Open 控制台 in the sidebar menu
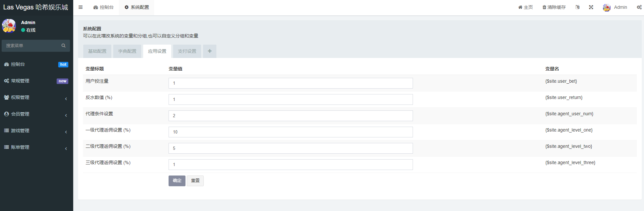Viewport: 644px width, 211px height. (x=18, y=64)
